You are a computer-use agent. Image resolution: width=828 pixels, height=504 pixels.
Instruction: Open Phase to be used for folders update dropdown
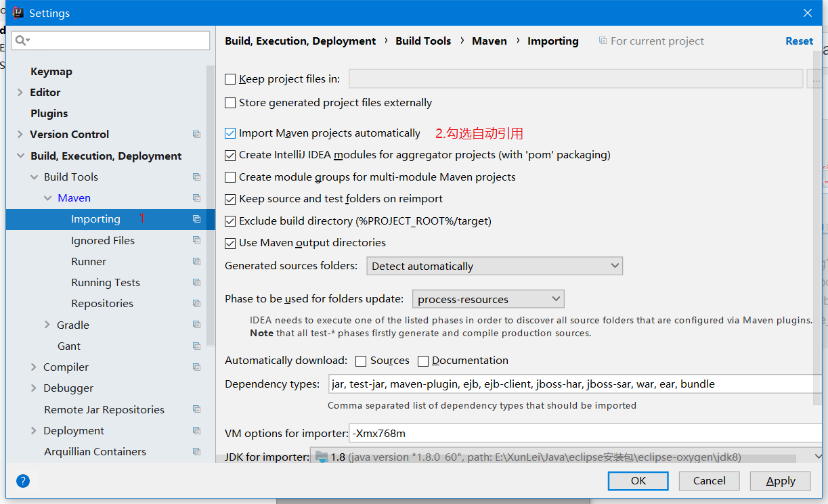click(488, 299)
